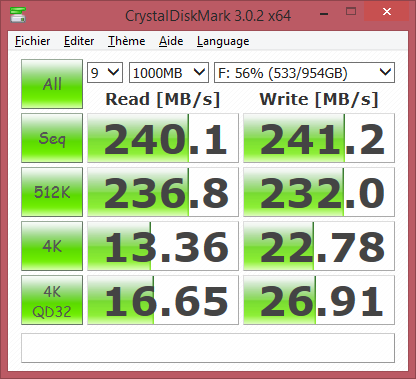The height and width of the screenshot is (379, 416).
Task: Minimize the CrystalDiskMark window
Action: (324, 13)
